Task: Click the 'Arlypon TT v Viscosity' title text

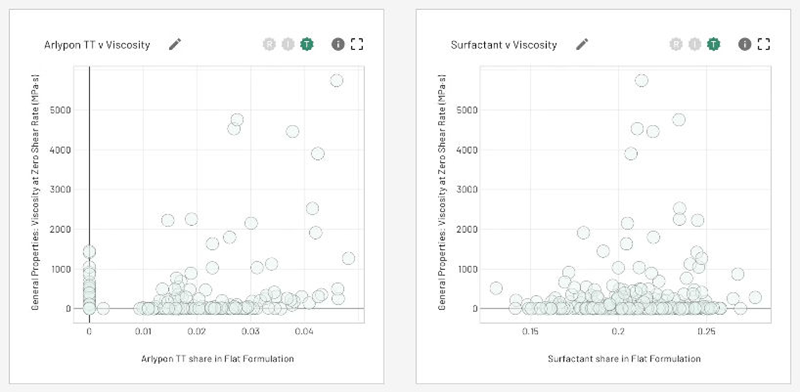Action: click(97, 45)
